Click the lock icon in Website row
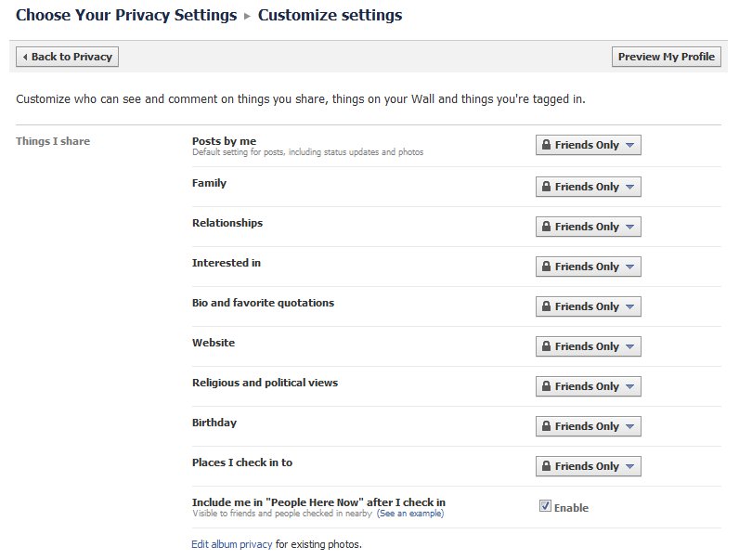752x560 pixels. click(546, 346)
